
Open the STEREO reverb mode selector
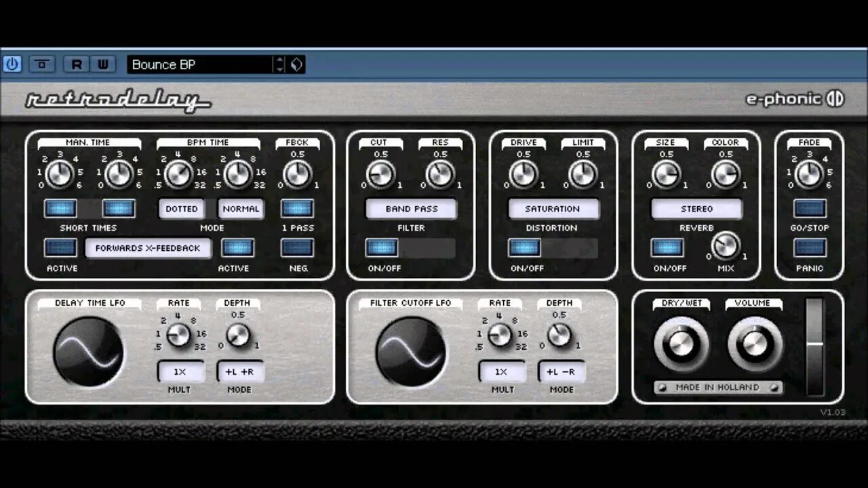(x=697, y=209)
